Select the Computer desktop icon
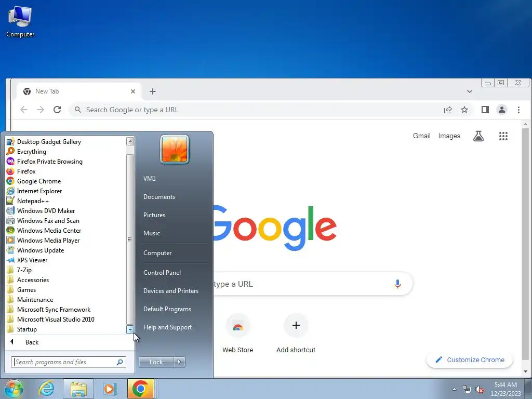The image size is (532, 399). coord(20,21)
